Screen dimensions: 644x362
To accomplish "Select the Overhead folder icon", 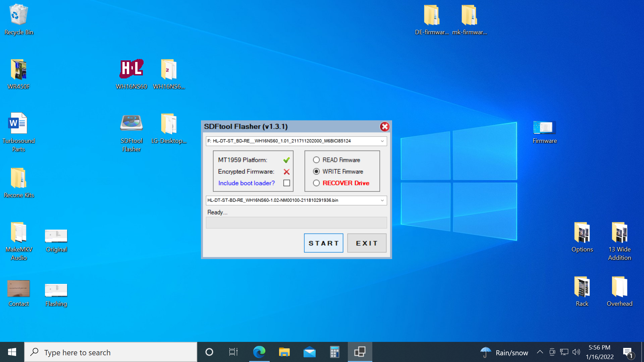I will (x=620, y=291).
